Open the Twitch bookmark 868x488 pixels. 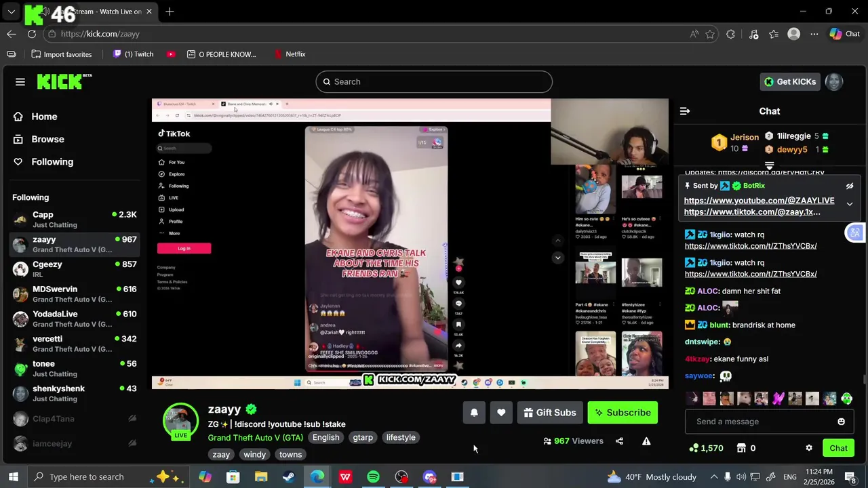click(133, 54)
